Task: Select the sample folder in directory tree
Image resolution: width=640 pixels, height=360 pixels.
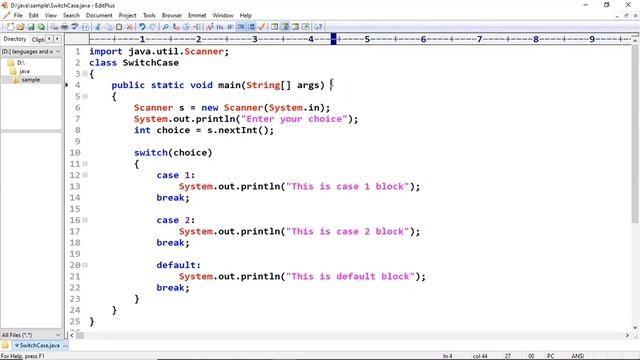Action: point(31,80)
